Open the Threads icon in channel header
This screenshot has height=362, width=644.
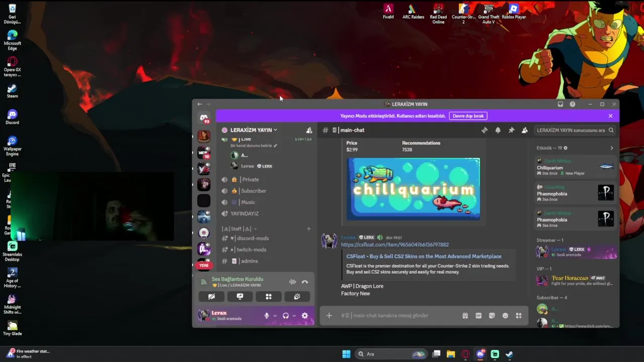(x=485, y=130)
